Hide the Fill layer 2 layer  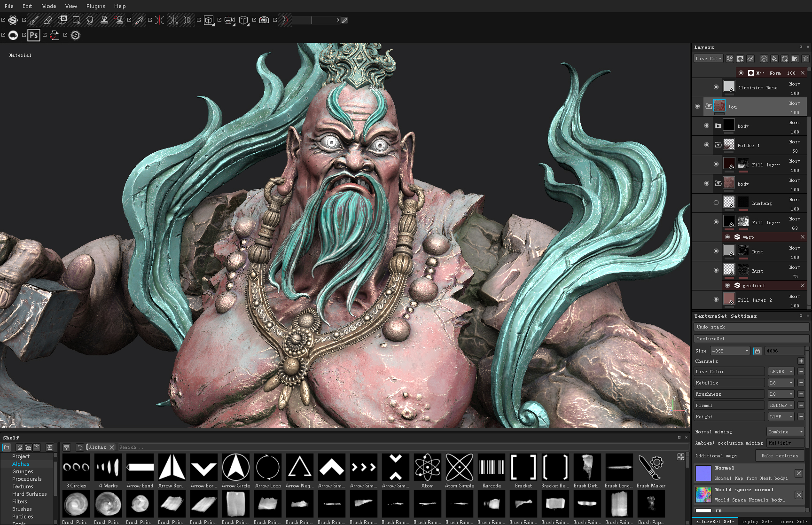pos(716,299)
